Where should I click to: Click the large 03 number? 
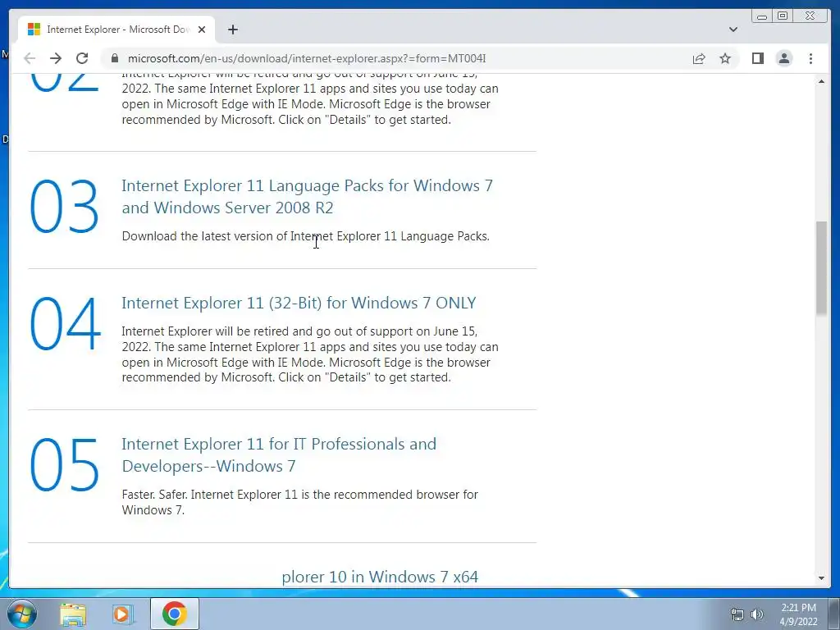[64, 207]
